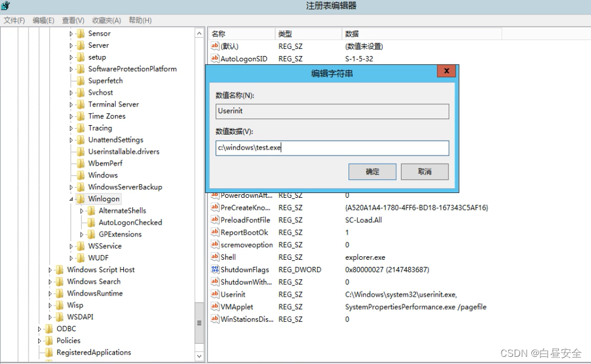
Task: Click the WbemPerf folder icon
Action: tap(80, 164)
